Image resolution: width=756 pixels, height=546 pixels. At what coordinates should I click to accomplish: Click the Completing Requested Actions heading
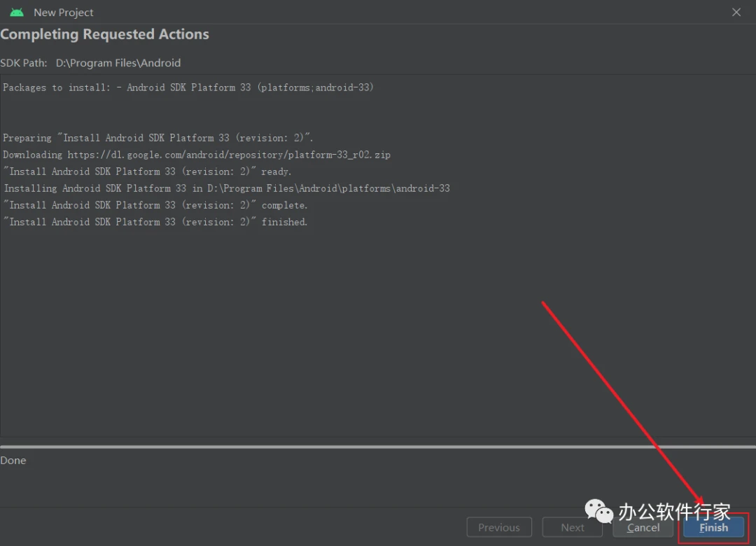[105, 34]
